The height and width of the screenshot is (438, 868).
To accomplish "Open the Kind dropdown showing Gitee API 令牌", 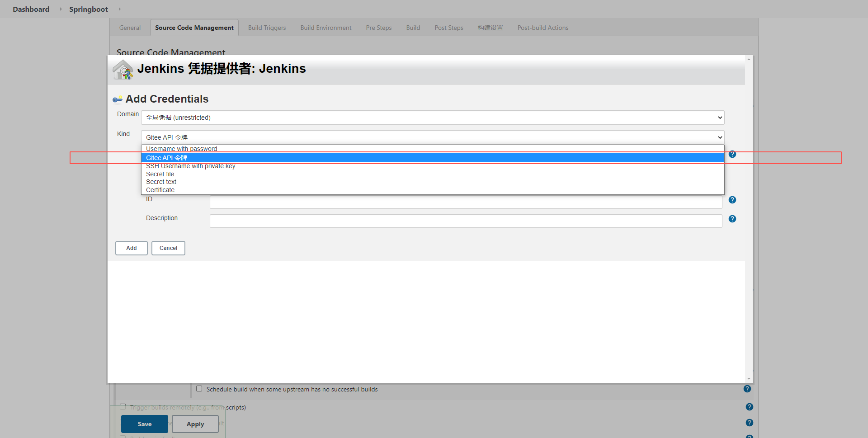I will [433, 137].
